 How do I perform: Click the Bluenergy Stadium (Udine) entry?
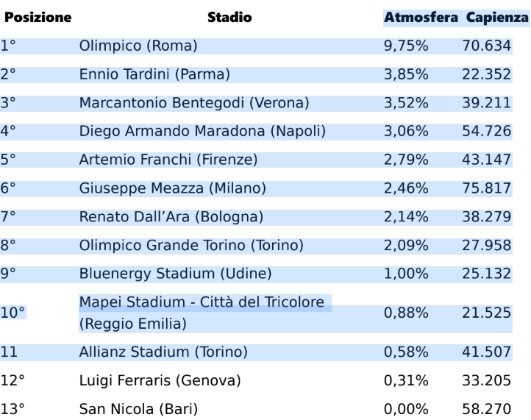coord(176,274)
